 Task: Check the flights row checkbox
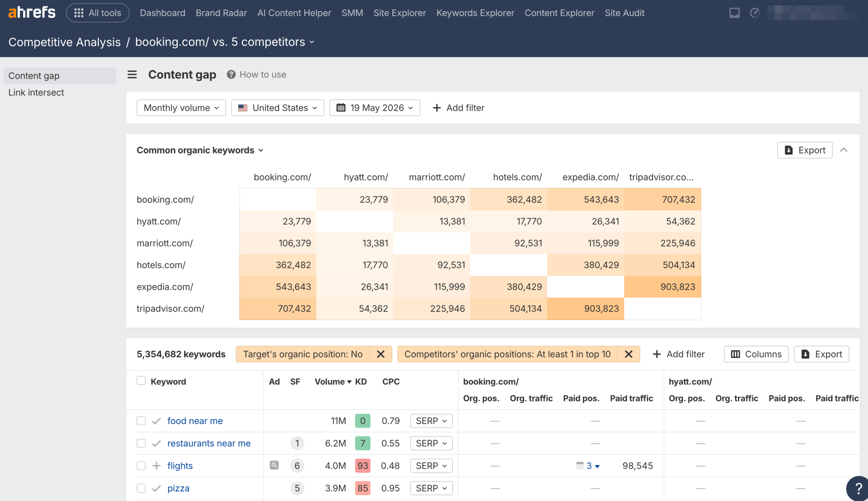(141, 465)
